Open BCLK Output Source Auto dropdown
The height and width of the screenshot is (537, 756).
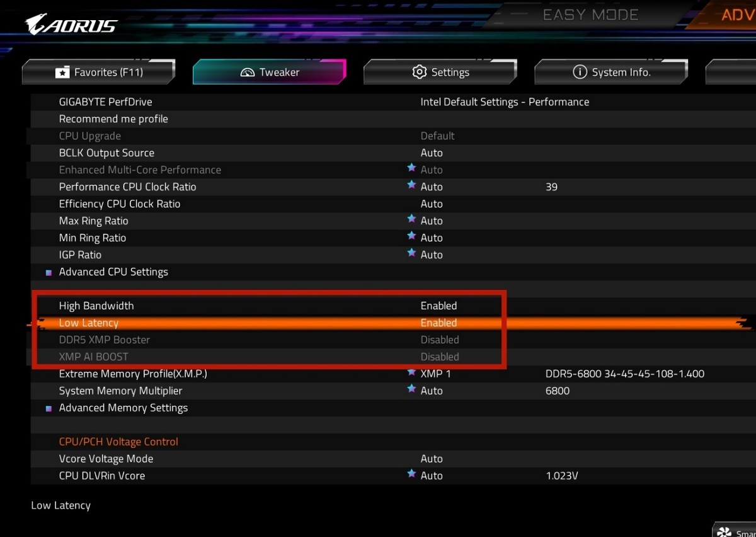[x=432, y=153]
